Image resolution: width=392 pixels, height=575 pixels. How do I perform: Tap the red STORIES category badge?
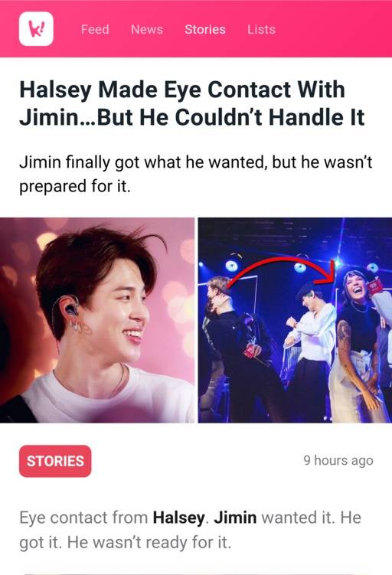(x=55, y=461)
